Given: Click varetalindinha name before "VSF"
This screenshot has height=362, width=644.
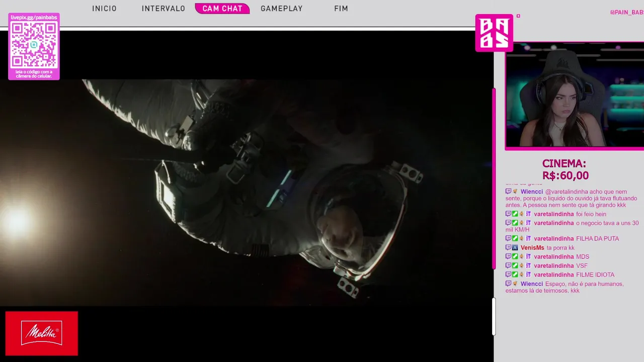Looking at the screenshot, I should pos(553,266).
